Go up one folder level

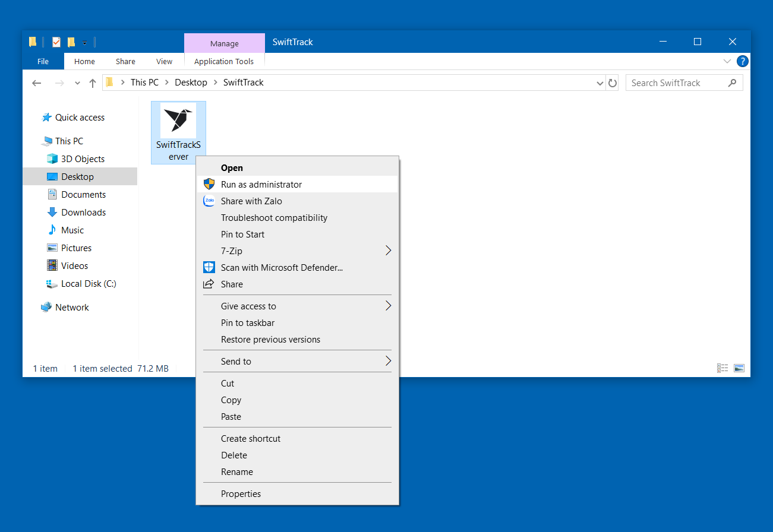(x=92, y=83)
